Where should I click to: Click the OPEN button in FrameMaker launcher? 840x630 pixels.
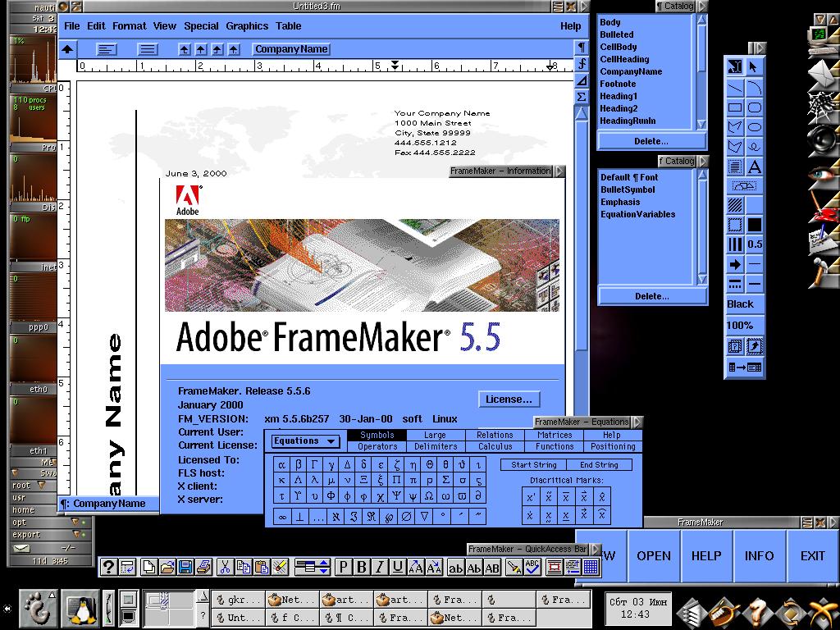pos(654,556)
